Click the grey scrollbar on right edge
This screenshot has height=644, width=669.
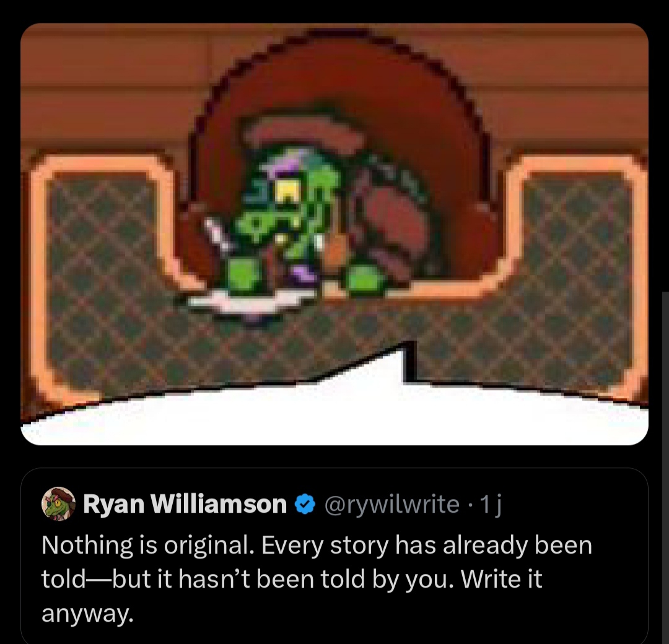click(x=665, y=467)
